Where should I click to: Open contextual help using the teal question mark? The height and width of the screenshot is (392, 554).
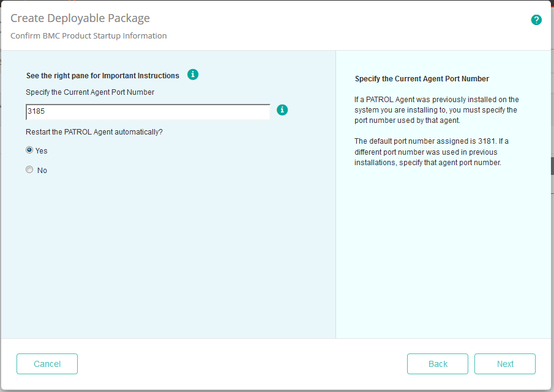pyautogui.click(x=536, y=20)
